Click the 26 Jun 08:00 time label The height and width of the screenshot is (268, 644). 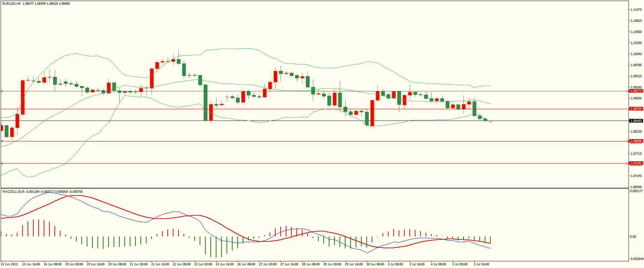point(246,264)
